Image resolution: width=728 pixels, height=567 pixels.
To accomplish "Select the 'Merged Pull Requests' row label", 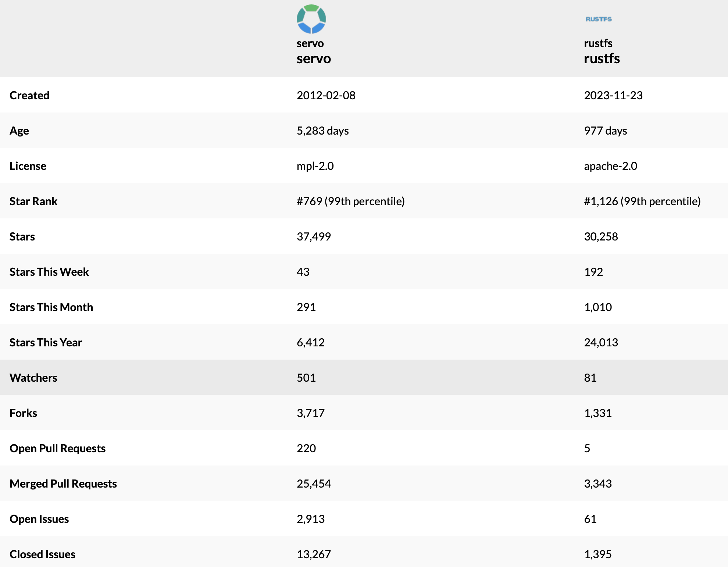I will tap(63, 484).
